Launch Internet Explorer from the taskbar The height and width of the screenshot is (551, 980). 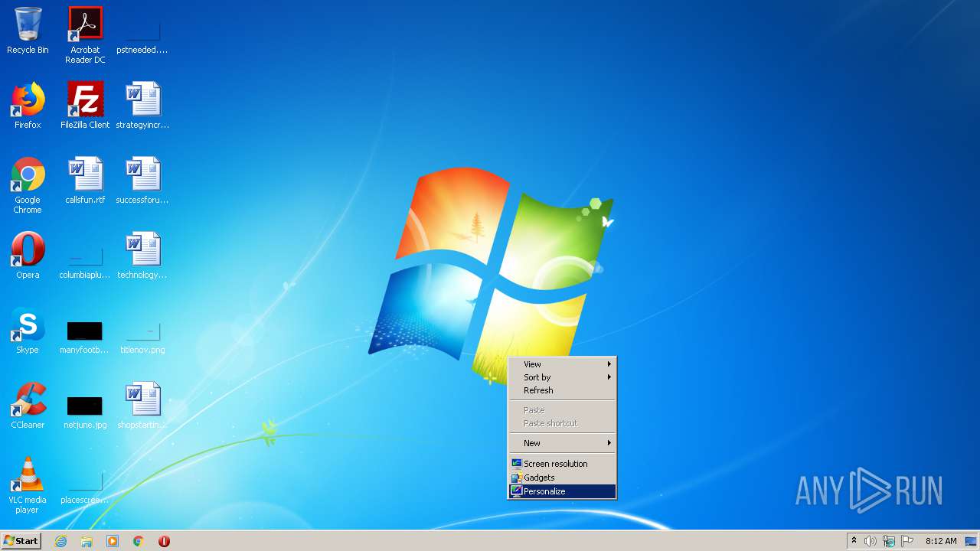[x=60, y=541]
